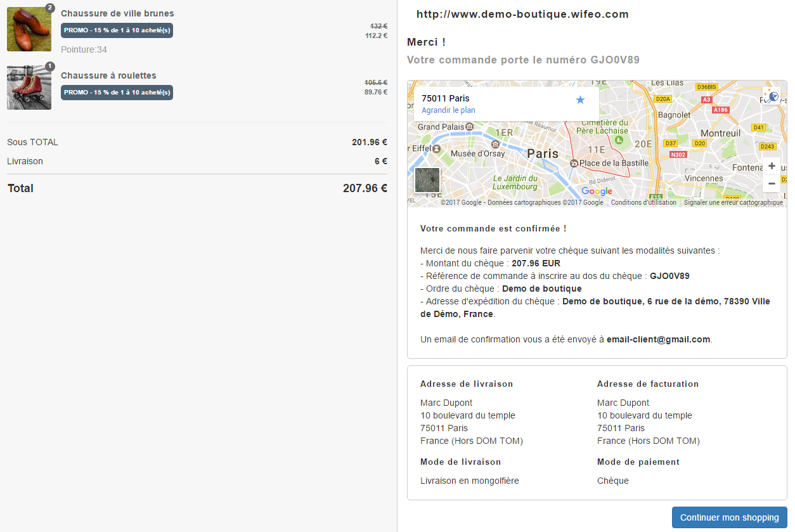Switch to satellite view thumbnail on map

pos(427,180)
